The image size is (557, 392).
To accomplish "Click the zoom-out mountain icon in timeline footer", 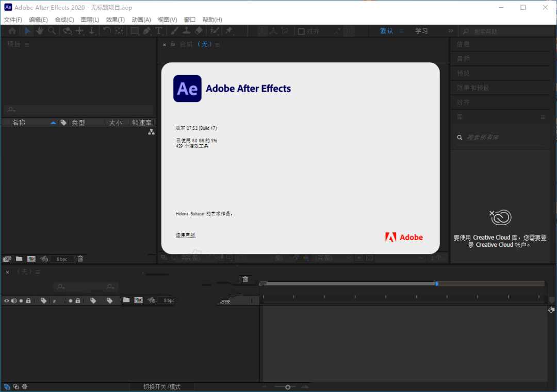I will (x=265, y=387).
